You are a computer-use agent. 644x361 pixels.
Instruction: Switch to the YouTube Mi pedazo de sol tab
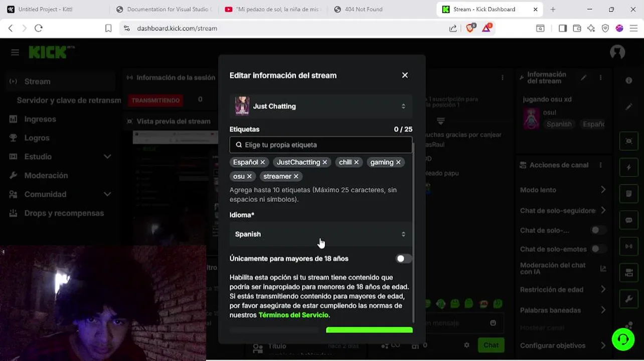tap(272, 9)
